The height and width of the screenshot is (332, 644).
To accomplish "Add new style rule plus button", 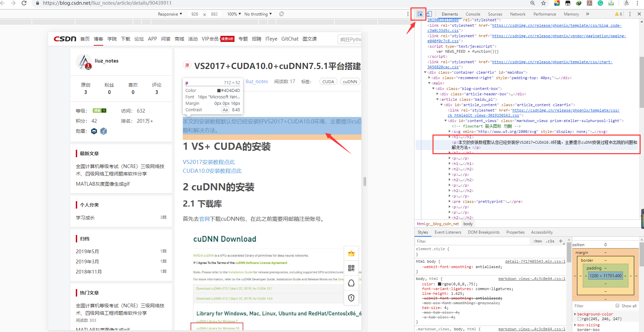I will click(x=561, y=241).
